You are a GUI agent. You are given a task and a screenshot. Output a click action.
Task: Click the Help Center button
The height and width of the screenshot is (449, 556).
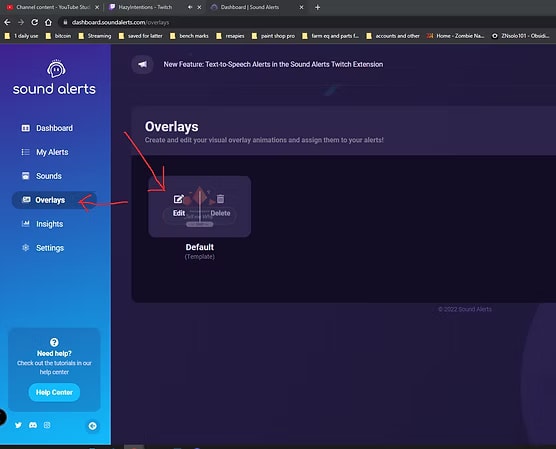coord(54,392)
